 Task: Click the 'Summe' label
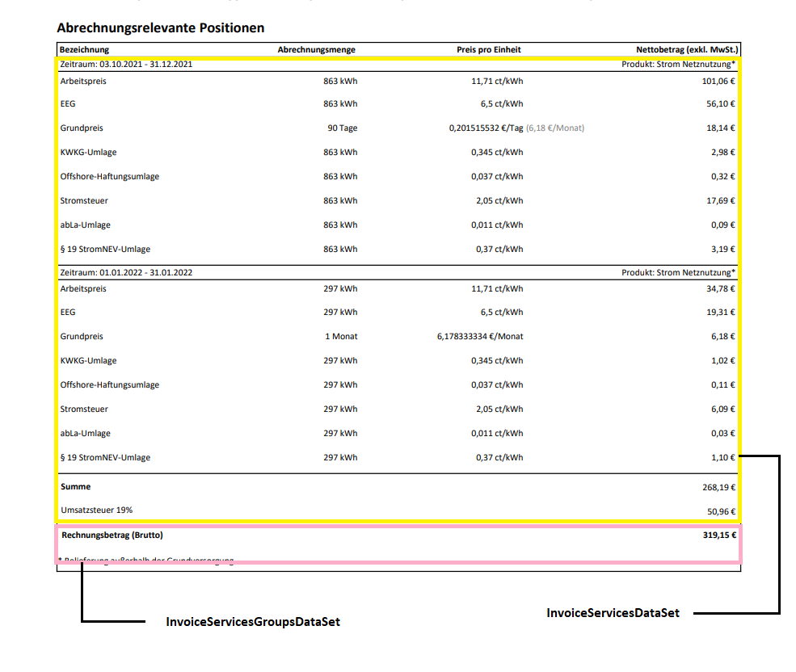coord(76,487)
